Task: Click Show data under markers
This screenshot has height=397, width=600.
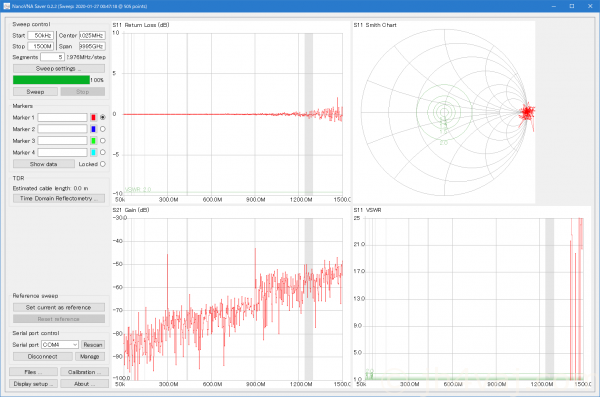Action: click(x=44, y=164)
